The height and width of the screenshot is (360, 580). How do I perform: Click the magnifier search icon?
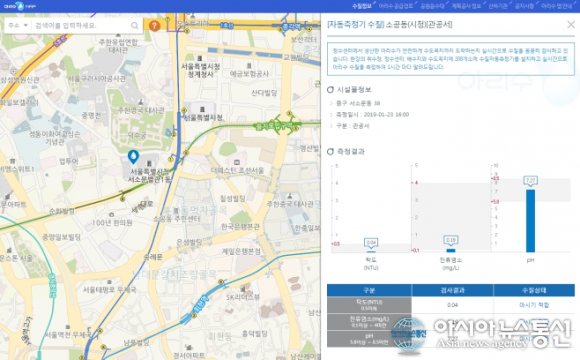135,25
